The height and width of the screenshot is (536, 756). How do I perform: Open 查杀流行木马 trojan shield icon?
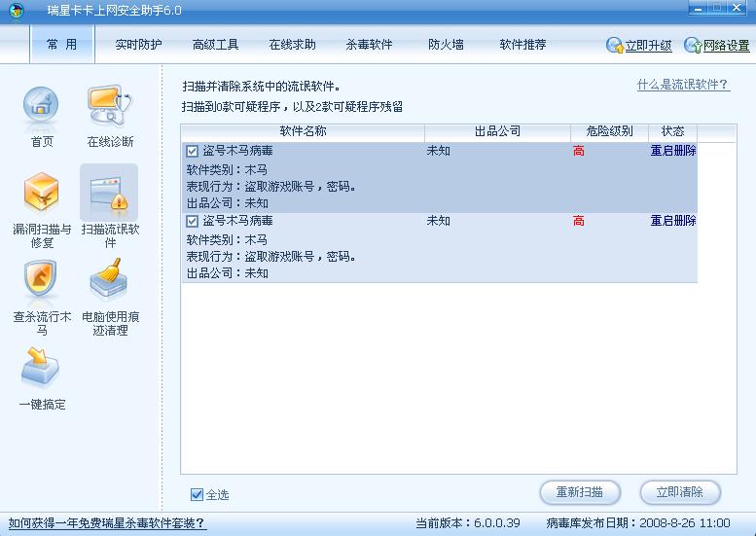(x=41, y=279)
